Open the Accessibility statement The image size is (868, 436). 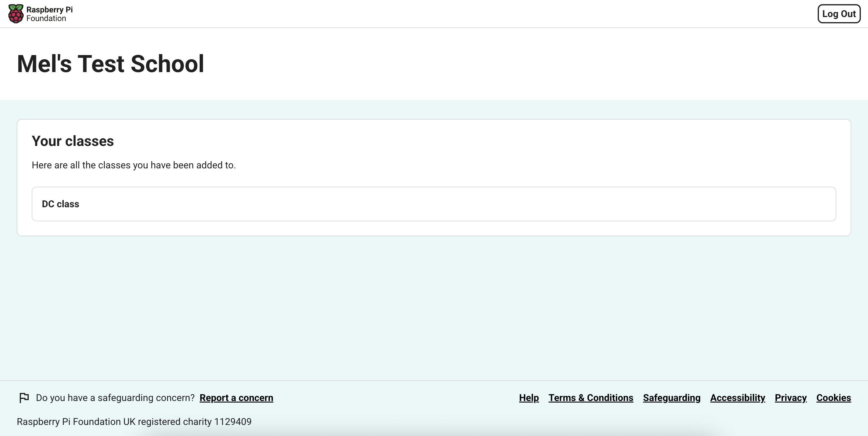pyautogui.click(x=738, y=398)
